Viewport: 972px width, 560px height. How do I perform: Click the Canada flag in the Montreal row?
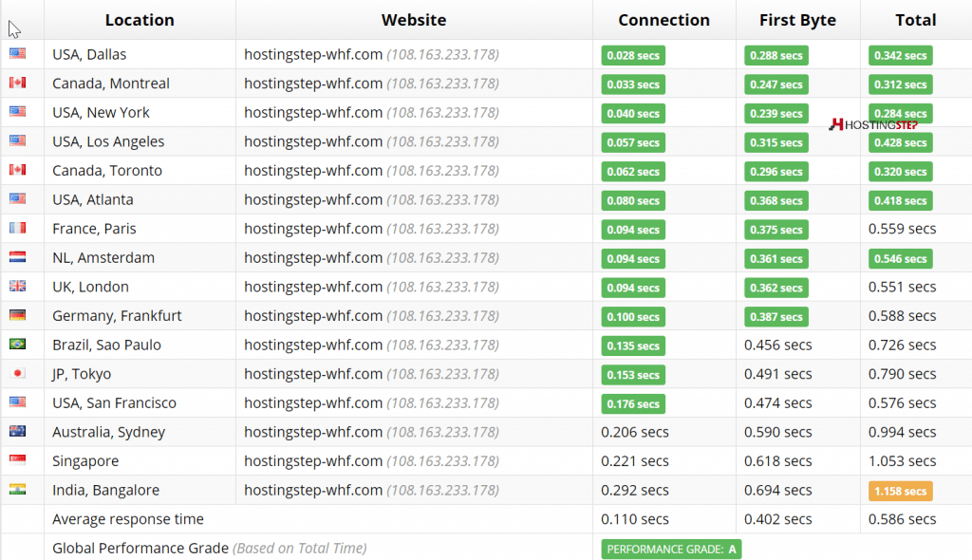tap(17, 83)
